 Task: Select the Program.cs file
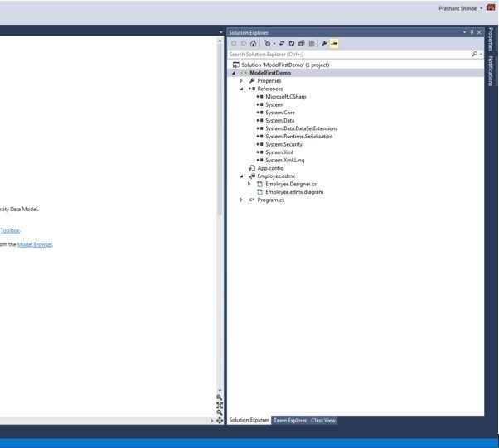pos(271,200)
